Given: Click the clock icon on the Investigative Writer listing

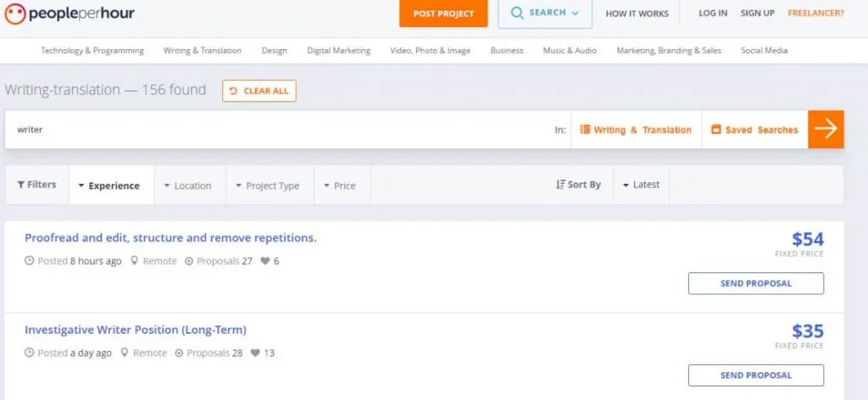Looking at the screenshot, I should [x=30, y=353].
